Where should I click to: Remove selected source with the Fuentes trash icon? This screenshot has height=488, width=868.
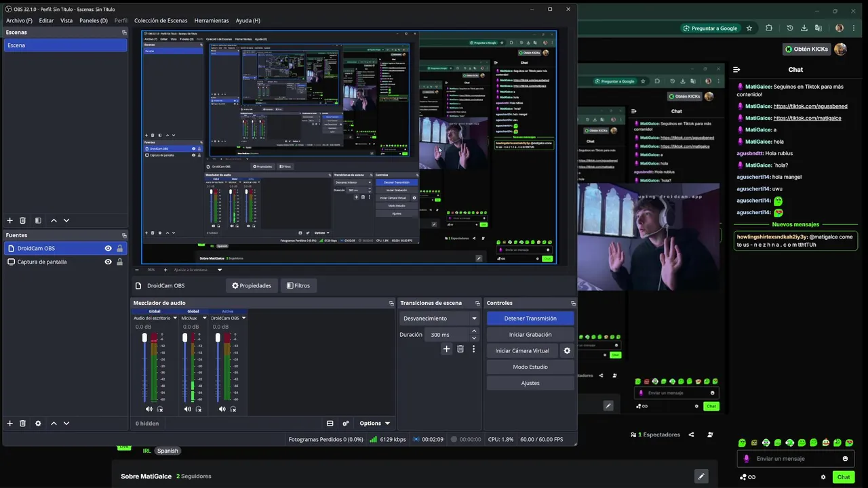[x=22, y=423]
